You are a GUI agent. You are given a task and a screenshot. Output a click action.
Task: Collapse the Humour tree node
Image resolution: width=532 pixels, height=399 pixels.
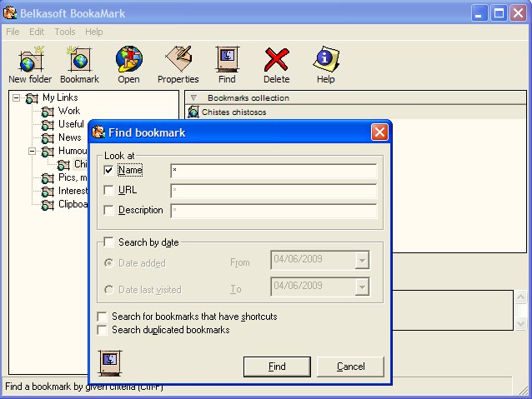[x=32, y=152]
